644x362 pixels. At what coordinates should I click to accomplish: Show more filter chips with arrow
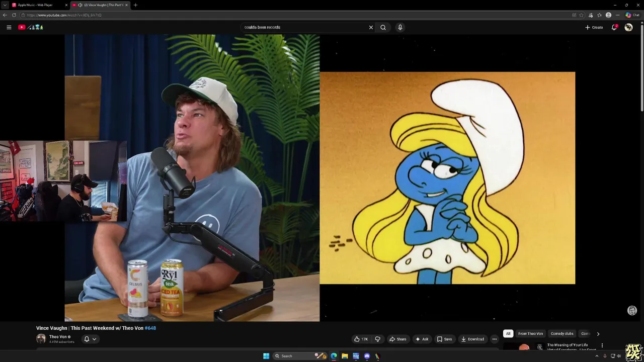pos(598,333)
